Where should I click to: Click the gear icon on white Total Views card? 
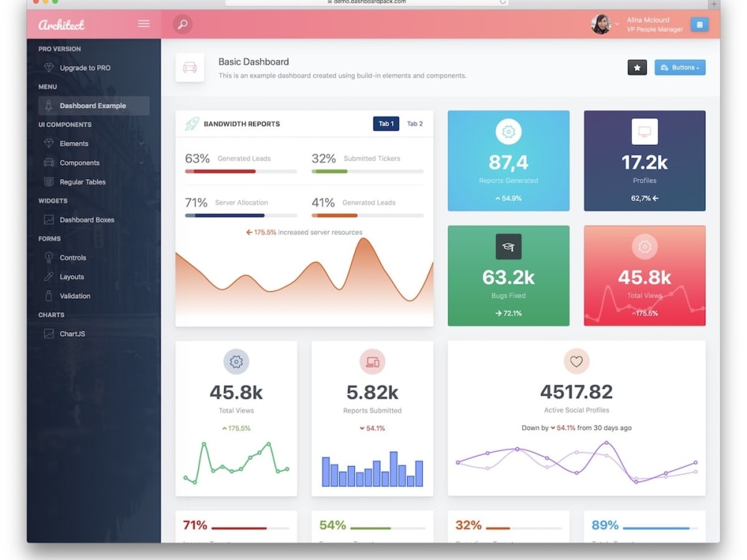[236, 362]
